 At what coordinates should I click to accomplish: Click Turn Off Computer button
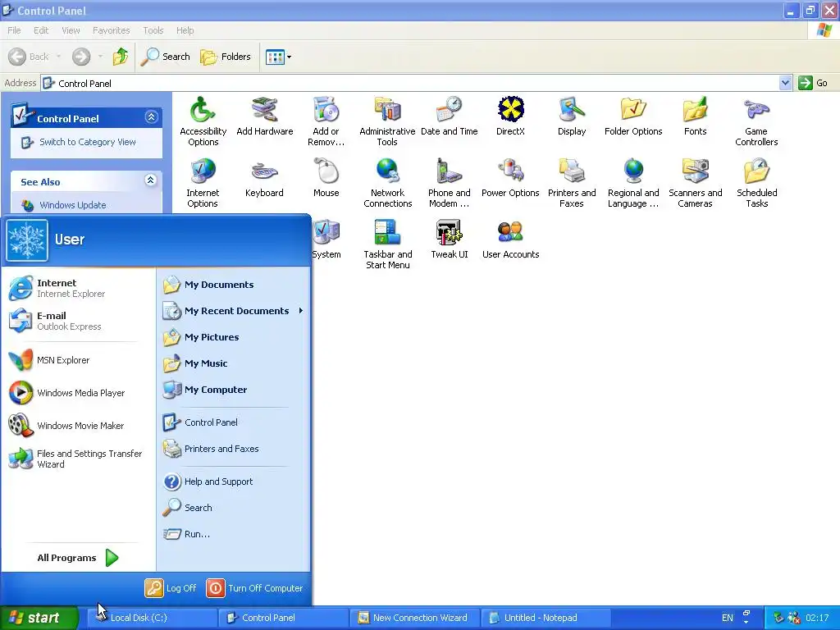tap(254, 588)
